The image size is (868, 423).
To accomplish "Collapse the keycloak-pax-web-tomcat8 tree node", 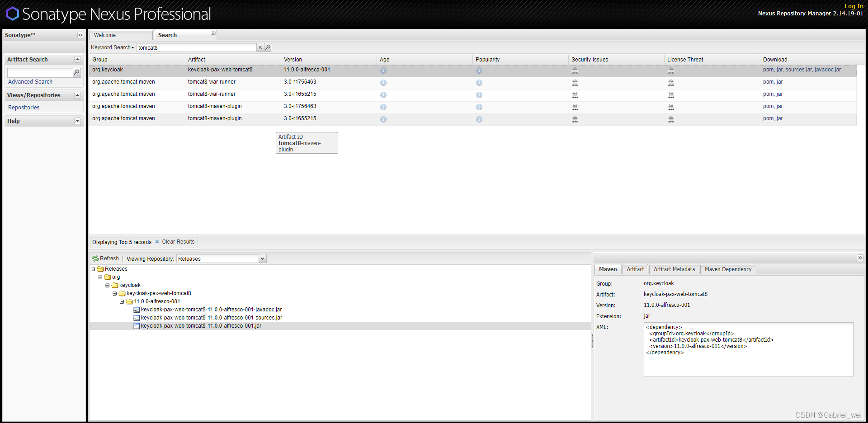I will (115, 293).
